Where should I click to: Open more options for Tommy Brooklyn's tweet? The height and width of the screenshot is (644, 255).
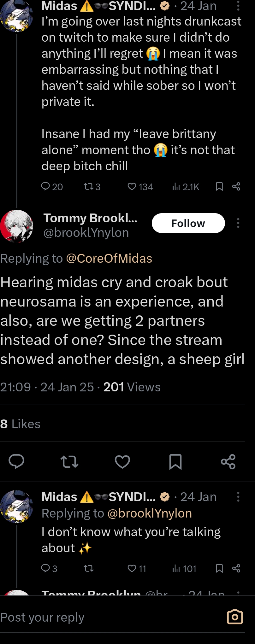click(x=238, y=223)
